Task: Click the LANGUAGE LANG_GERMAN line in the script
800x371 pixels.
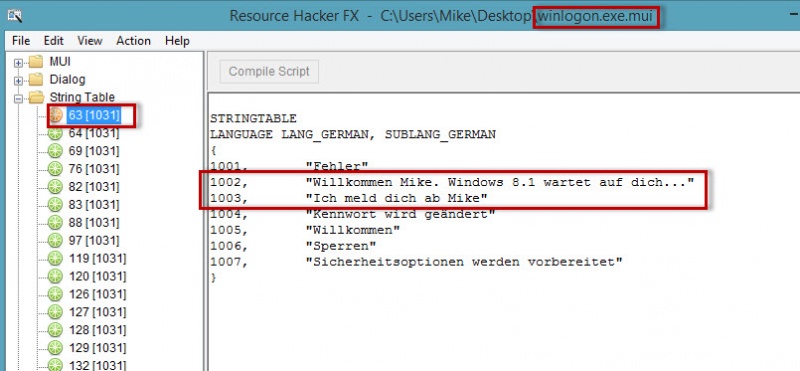Action: [x=353, y=135]
